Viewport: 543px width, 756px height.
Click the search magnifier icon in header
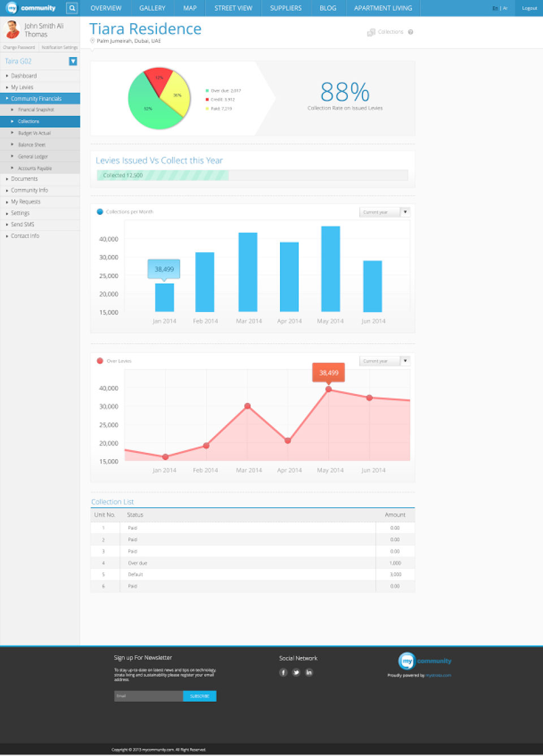[x=72, y=8]
